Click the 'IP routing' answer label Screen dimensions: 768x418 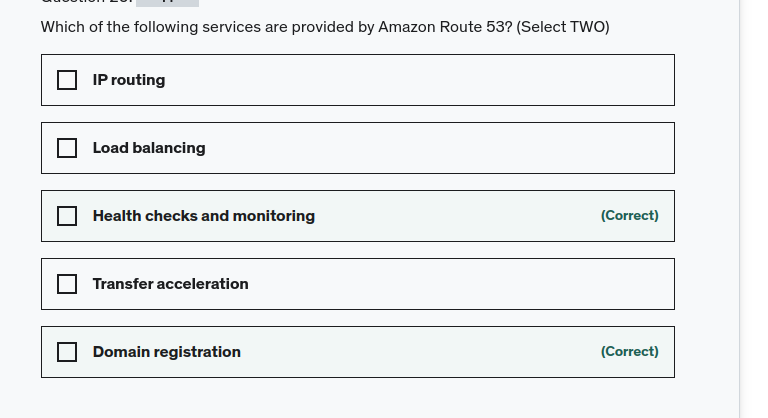point(128,80)
